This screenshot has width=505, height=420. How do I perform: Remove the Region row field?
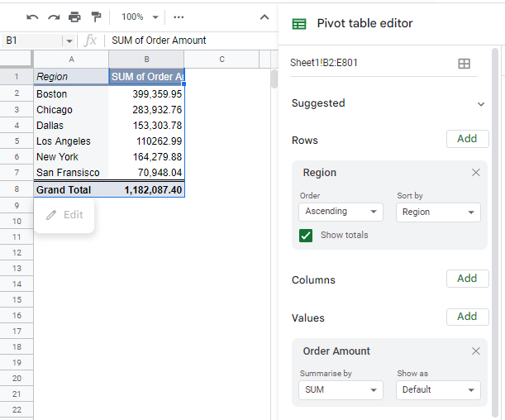click(475, 173)
